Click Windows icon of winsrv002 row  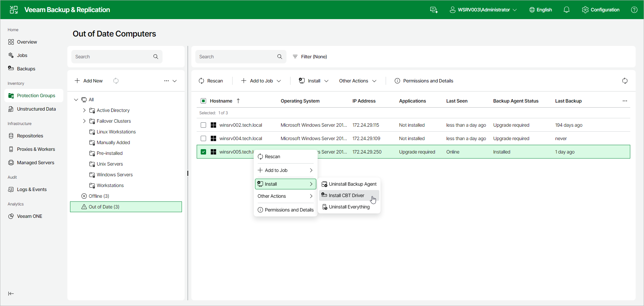pos(213,125)
